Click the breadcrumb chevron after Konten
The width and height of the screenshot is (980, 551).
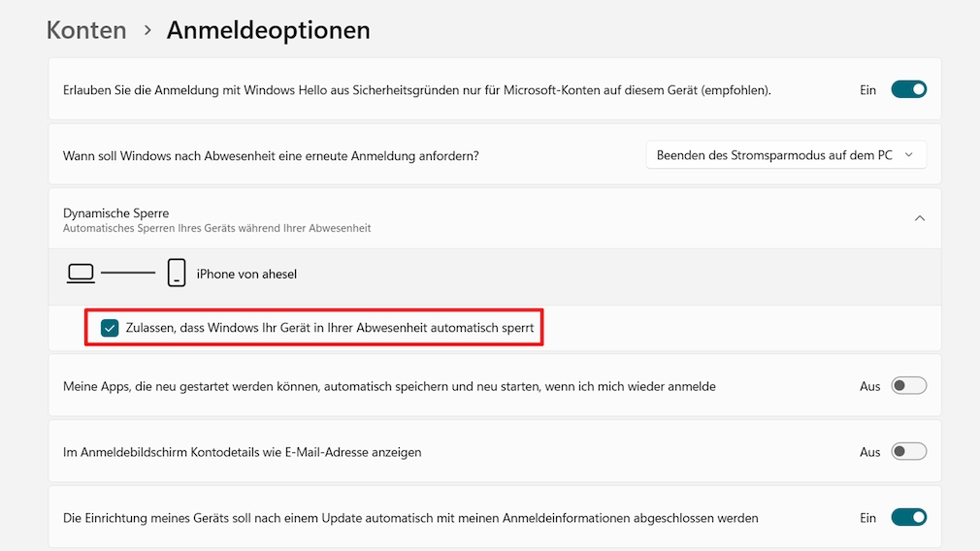pyautogui.click(x=147, y=30)
